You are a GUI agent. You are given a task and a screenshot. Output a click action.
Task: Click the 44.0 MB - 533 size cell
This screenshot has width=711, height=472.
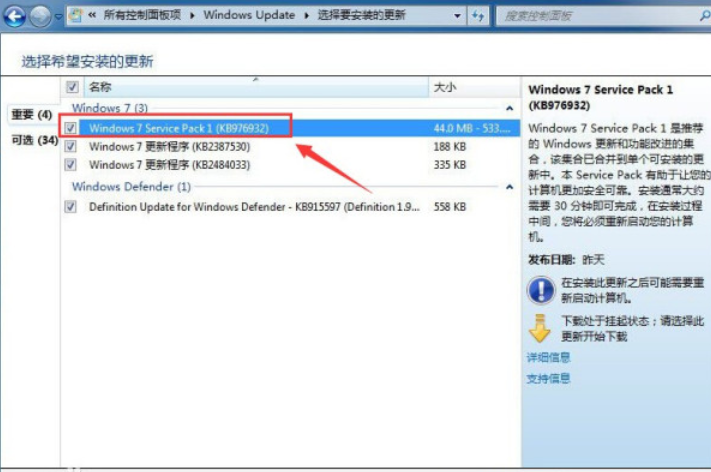[472, 128]
